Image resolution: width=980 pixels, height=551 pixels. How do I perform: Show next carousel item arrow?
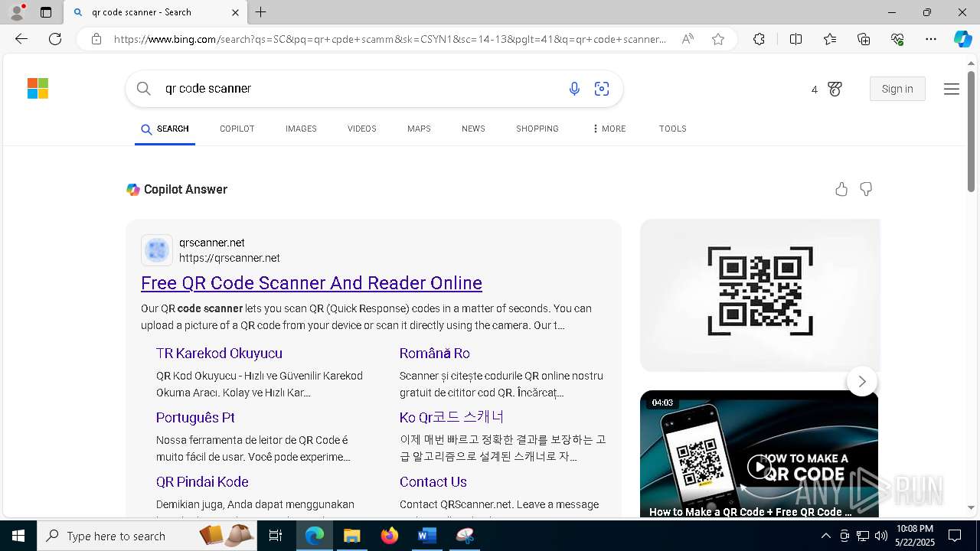(861, 381)
